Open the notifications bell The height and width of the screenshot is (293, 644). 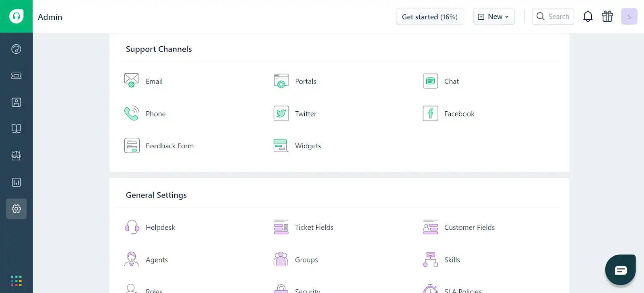[x=588, y=17]
